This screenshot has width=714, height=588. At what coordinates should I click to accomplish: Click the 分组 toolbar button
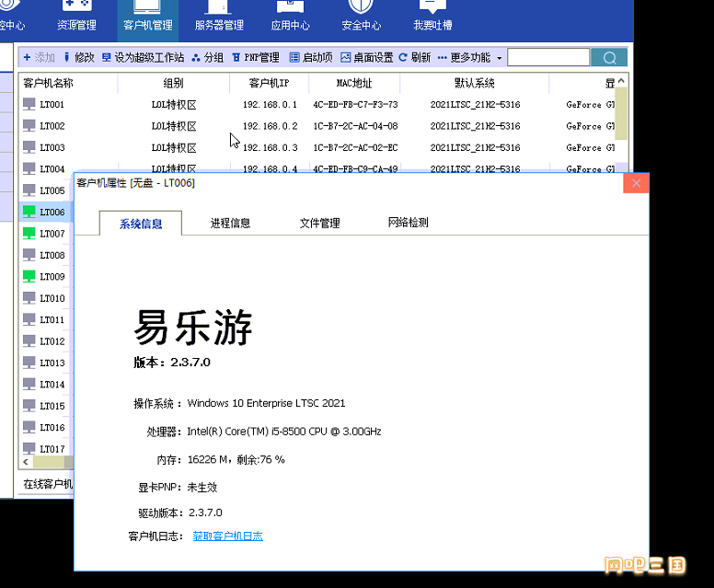tap(208, 57)
